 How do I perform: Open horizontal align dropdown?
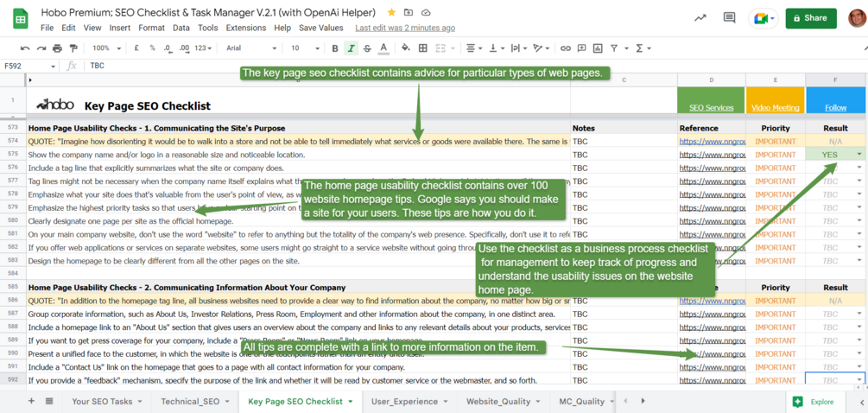coord(474,48)
